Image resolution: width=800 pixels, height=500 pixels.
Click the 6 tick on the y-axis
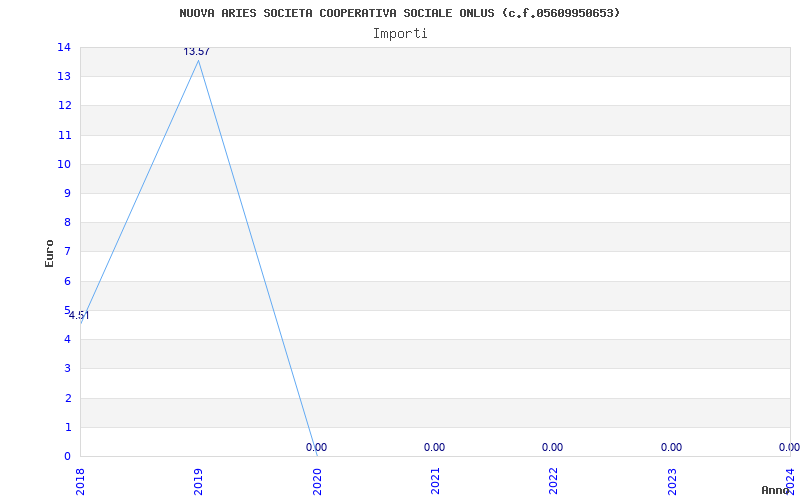[67, 281]
